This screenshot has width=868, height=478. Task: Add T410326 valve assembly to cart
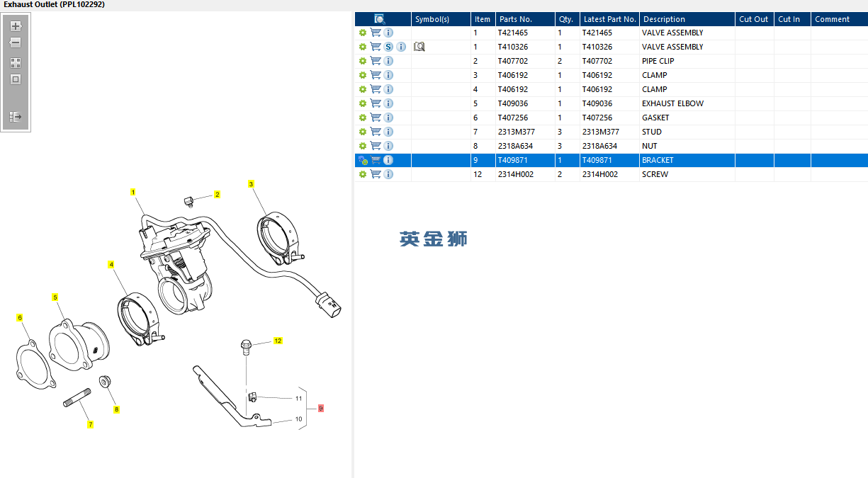point(376,47)
